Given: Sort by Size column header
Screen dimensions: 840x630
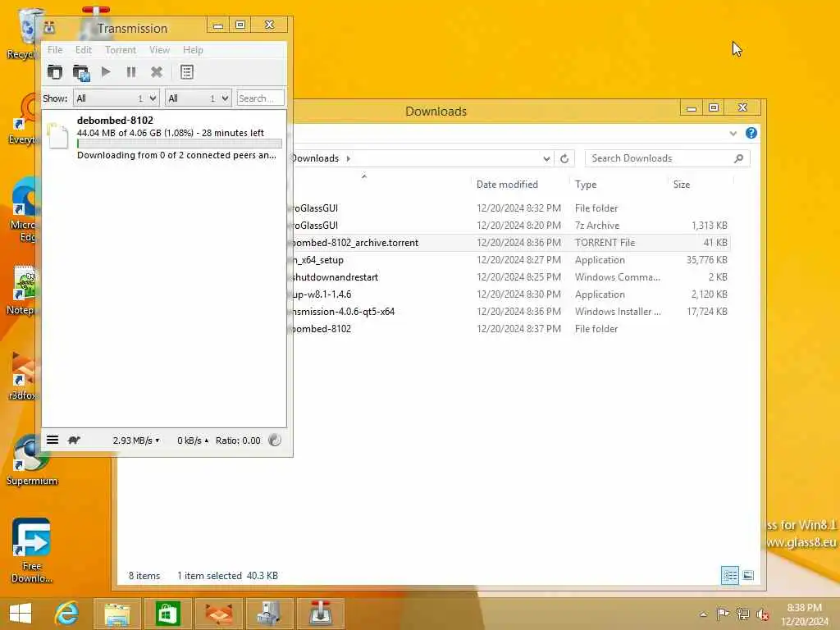Looking at the screenshot, I should (x=682, y=185).
